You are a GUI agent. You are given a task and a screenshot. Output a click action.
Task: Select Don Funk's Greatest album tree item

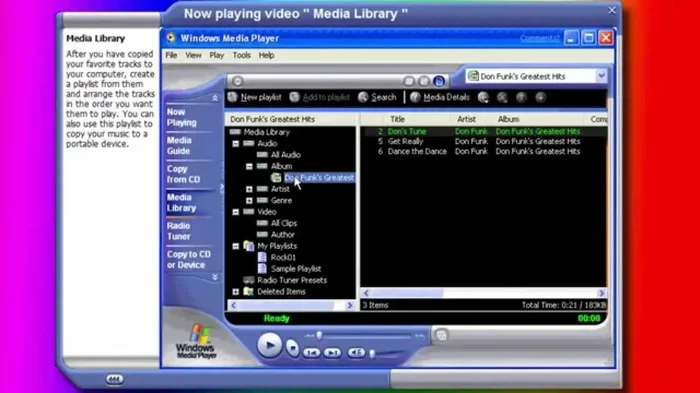[x=319, y=178]
